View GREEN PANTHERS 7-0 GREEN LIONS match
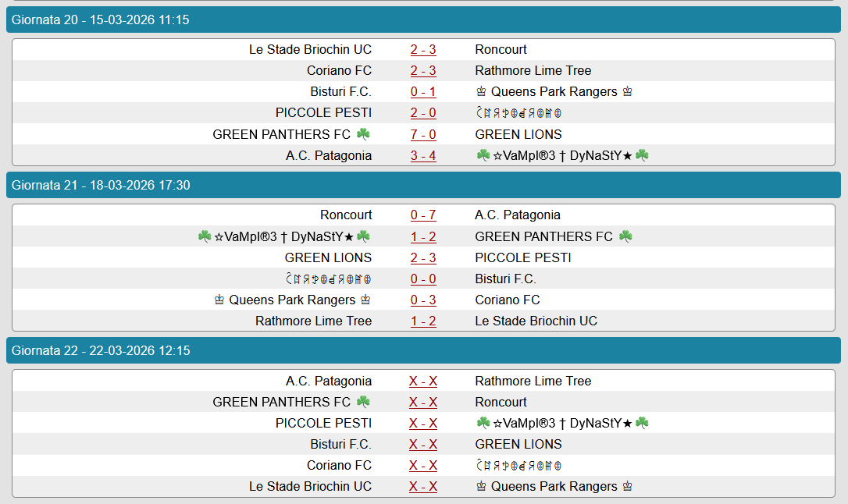Viewport: 848px width, 504px height. (x=423, y=134)
